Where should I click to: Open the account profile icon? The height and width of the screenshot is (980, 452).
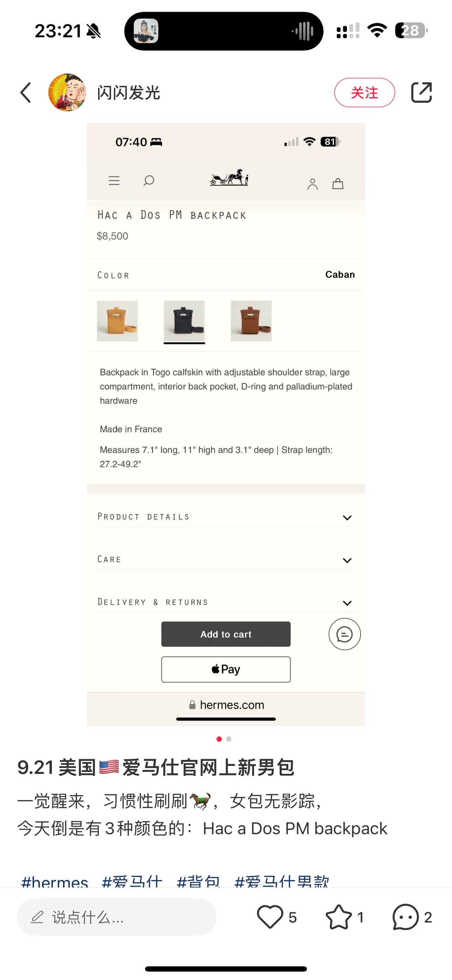coord(312,184)
